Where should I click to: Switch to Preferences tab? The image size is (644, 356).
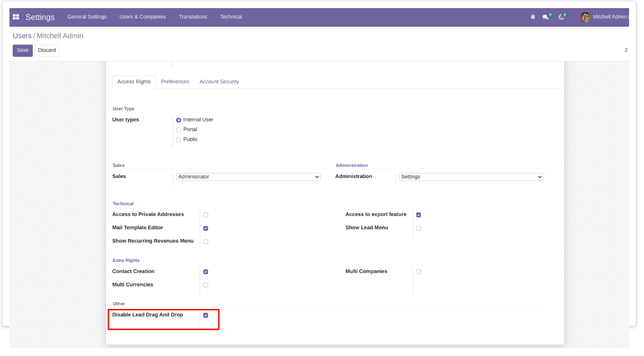click(175, 82)
